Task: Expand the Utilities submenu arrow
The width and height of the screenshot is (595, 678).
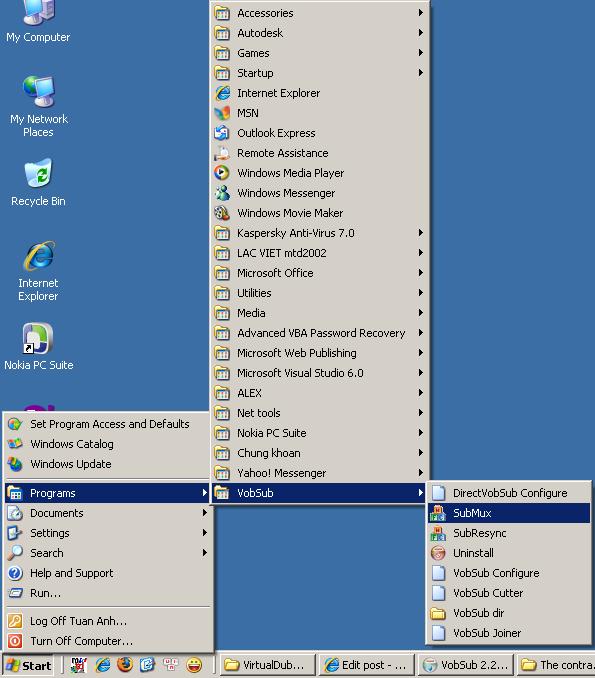Action: tap(420, 293)
